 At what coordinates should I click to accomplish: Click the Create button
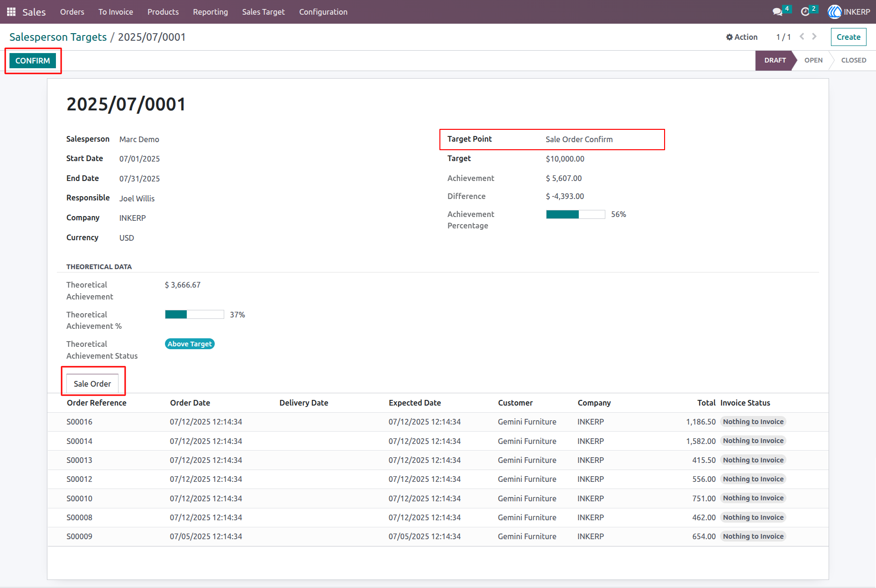tap(849, 37)
